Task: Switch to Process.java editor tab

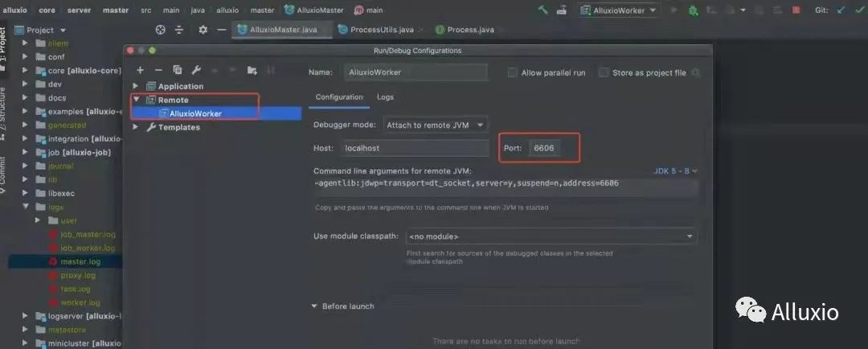Action: [470, 30]
